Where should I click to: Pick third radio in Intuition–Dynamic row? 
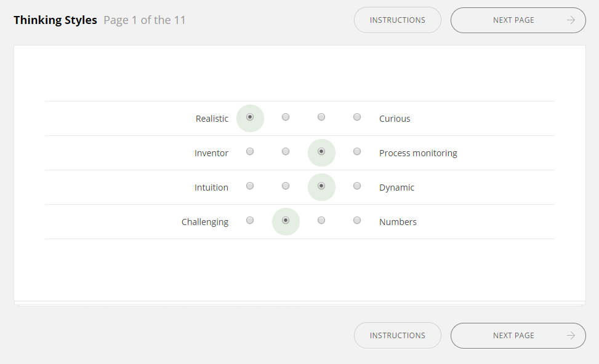click(321, 186)
